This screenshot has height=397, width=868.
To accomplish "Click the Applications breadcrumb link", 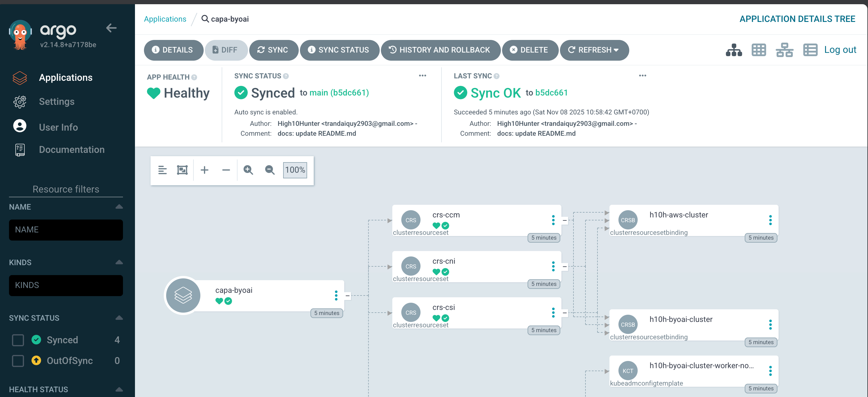I will tap(165, 19).
